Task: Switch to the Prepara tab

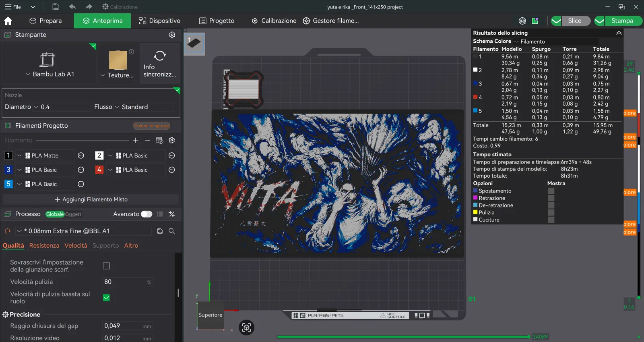Action: [x=45, y=21]
